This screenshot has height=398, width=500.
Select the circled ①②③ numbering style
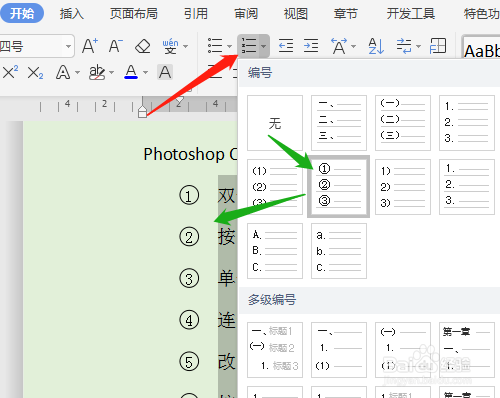(x=339, y=187)
